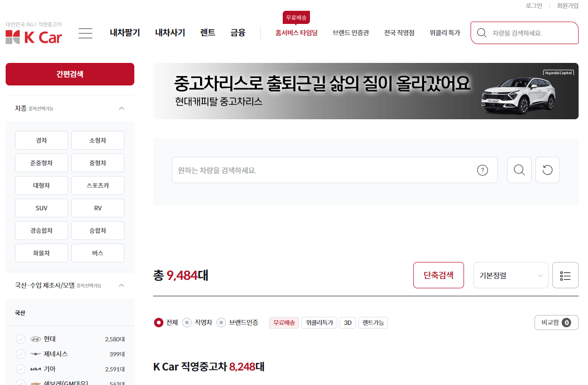Open 내차팔기 menu

pos(125,33)
